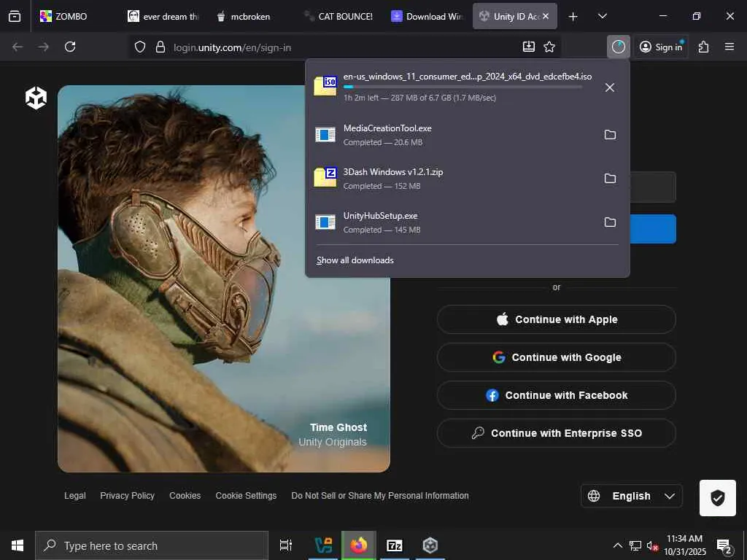Open Cookie Settings link
This screenshot has height=560, width=747.
pos(246,496)
